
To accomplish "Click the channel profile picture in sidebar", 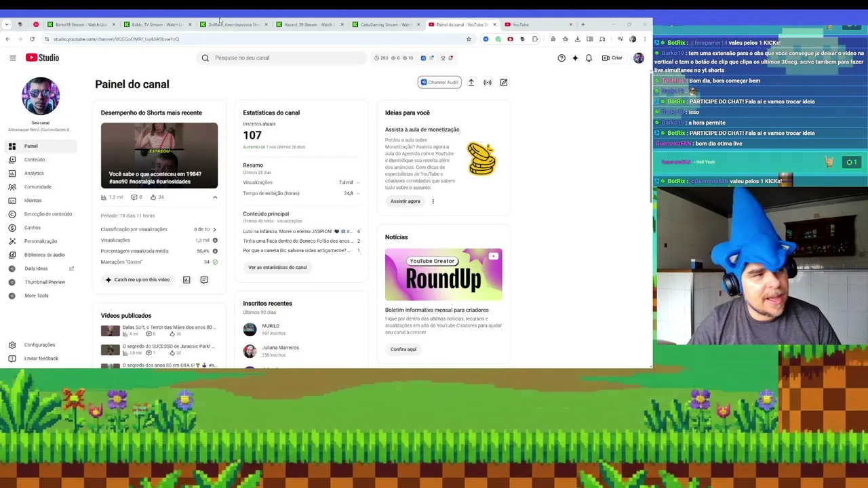I will (41, 96).
